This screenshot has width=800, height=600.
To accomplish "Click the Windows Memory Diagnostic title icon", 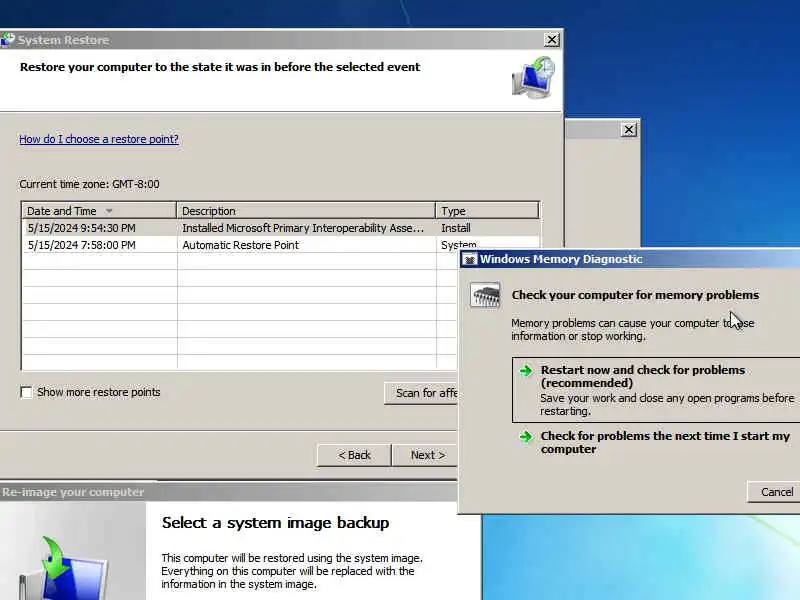I will [x=469, y=259].
